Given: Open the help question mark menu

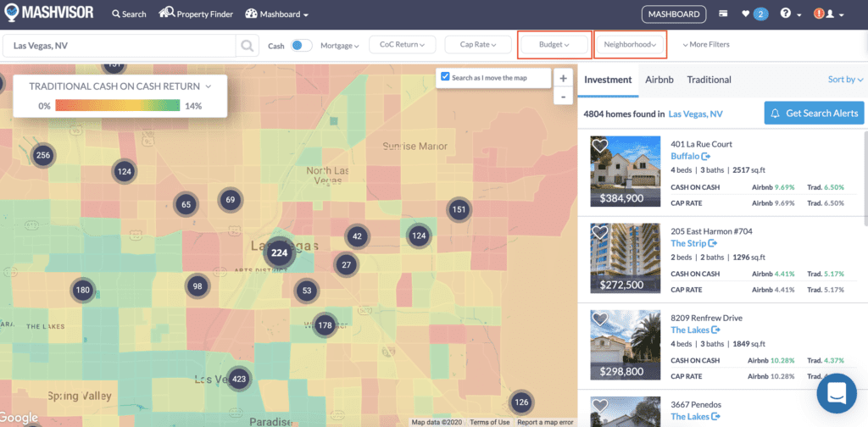Looking at the screenshot, I should 791,14.
